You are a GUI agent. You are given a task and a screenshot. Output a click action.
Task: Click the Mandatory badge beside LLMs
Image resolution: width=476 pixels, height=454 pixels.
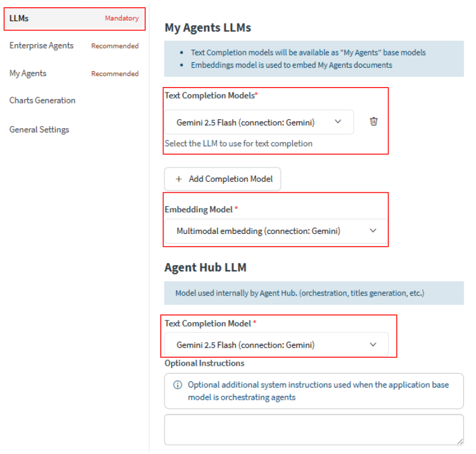tap(122, 18)
